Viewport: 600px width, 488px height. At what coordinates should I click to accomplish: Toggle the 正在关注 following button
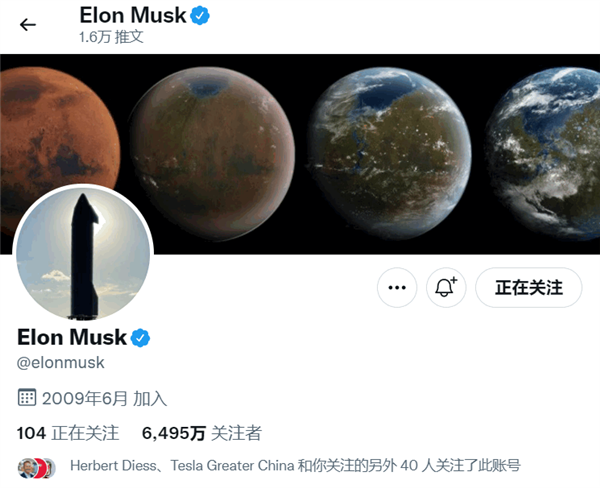528,287
